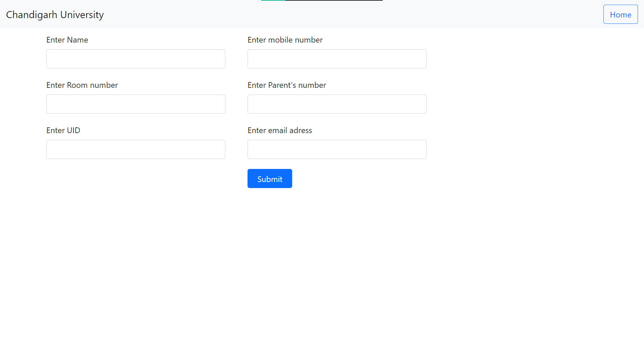Click the green progress bar at top
The height and width of the screenshot is (362, 644).
point(273,1)
